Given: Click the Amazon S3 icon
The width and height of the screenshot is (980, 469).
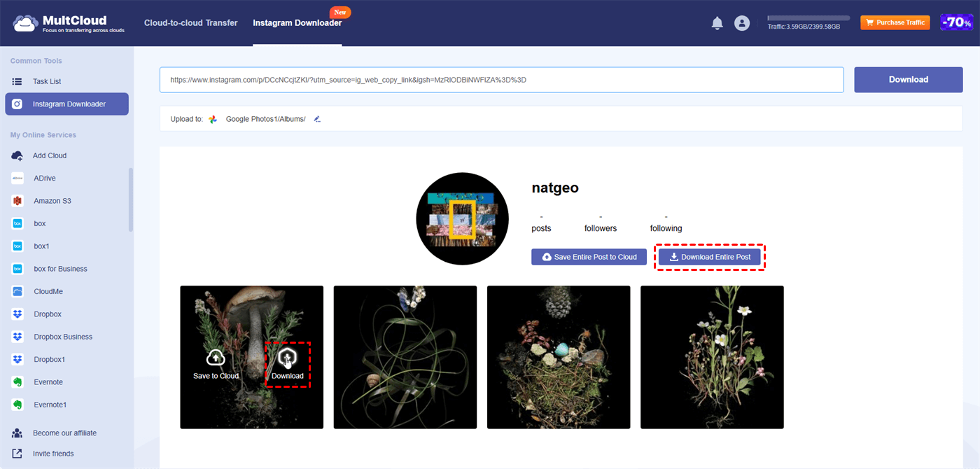Looking at the screenshot, I should 17,201.
